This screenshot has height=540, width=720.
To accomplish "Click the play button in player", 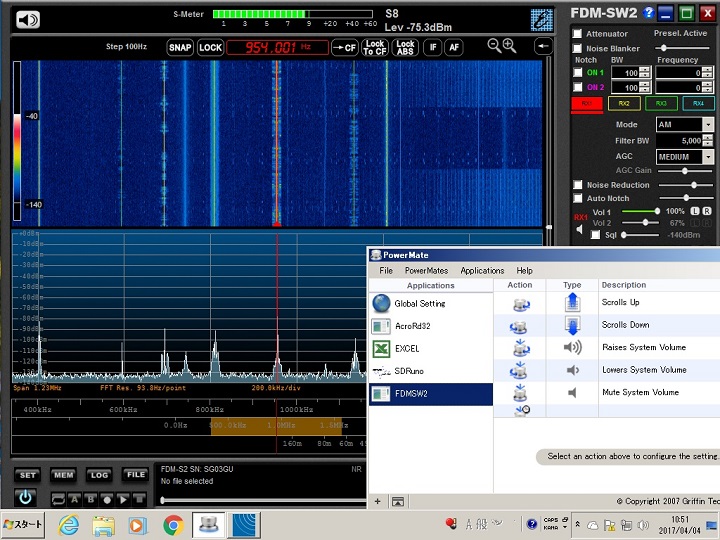I will click(123, 499).
